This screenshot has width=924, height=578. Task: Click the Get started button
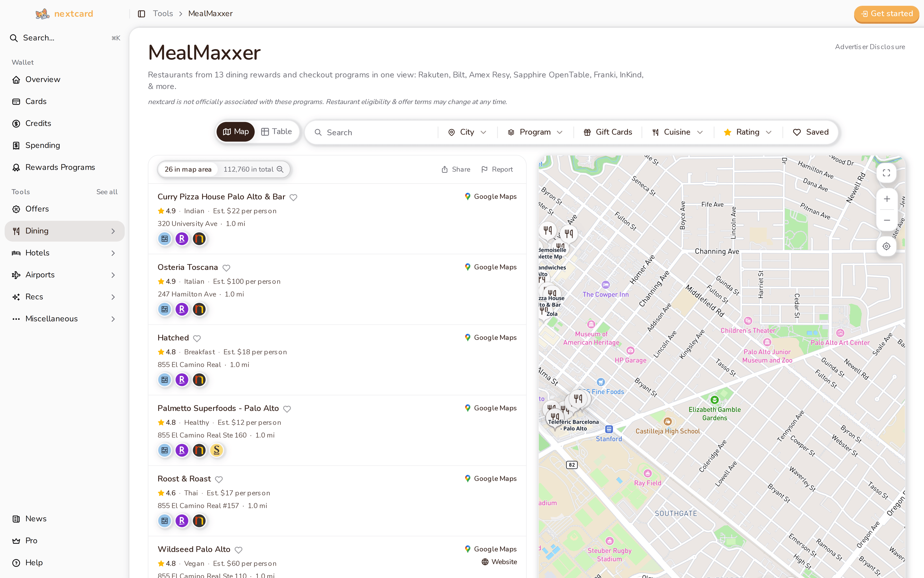[886, 14]
